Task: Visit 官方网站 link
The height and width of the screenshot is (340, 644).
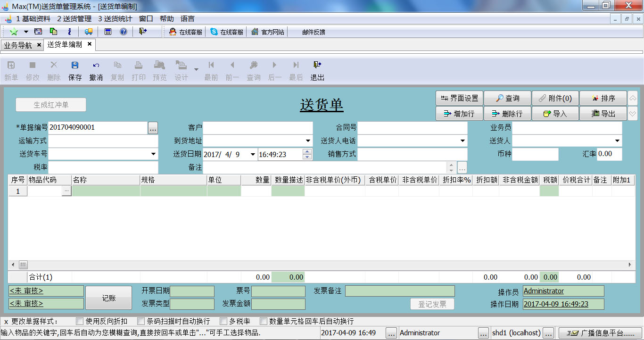Action: [x=267, y=32]
